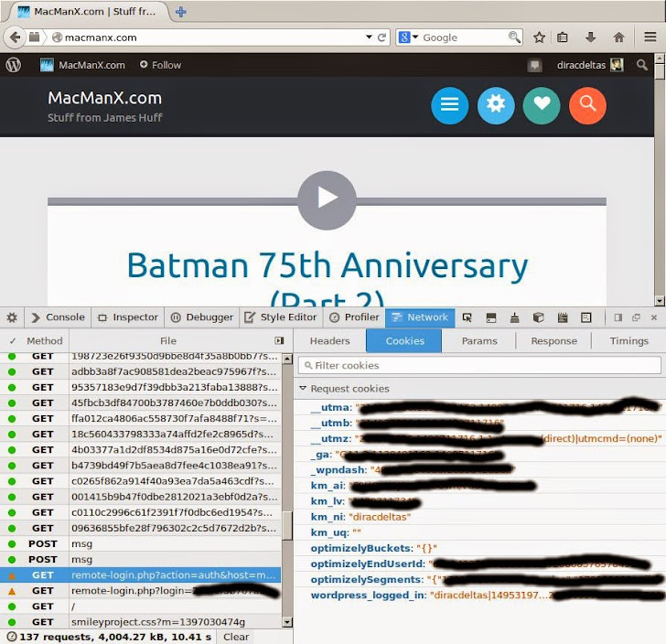666x644 pixels.
Task: Select the smileyproject.css request row
Action: pos(141,622)
